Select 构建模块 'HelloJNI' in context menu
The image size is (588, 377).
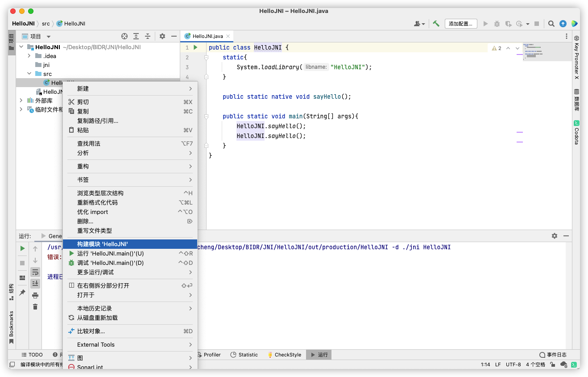130,244
